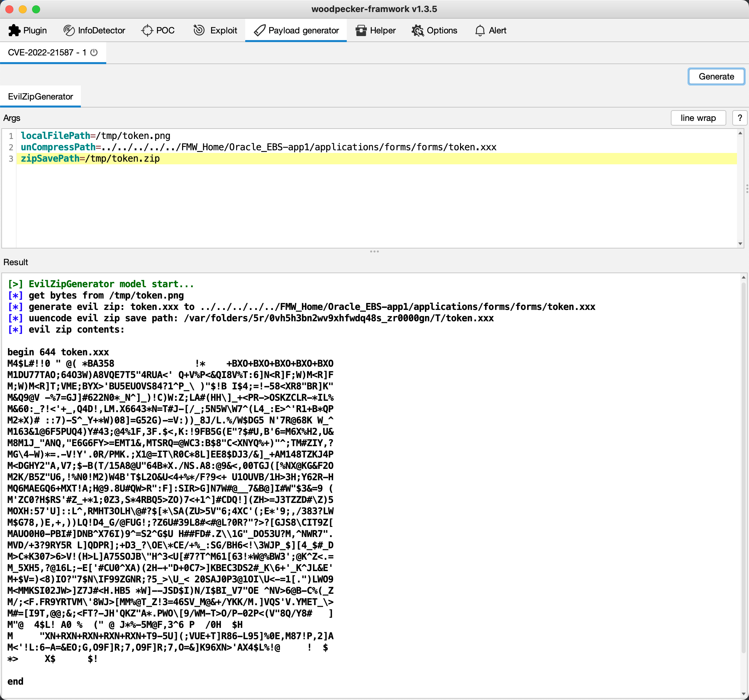Click Args editor scroll up arrow
The height and width of the screenshot is (700, 749).
point(740,133)
